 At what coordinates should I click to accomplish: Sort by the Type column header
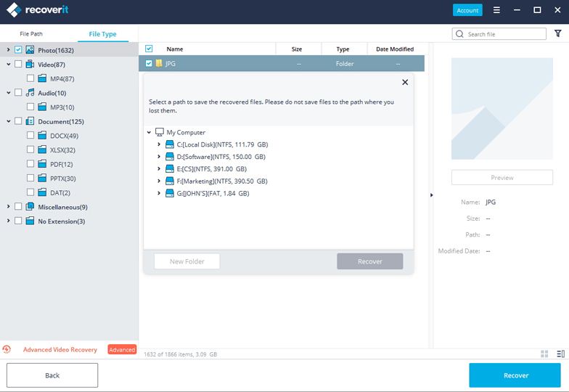pyautogui.click(x=343, y=49)
